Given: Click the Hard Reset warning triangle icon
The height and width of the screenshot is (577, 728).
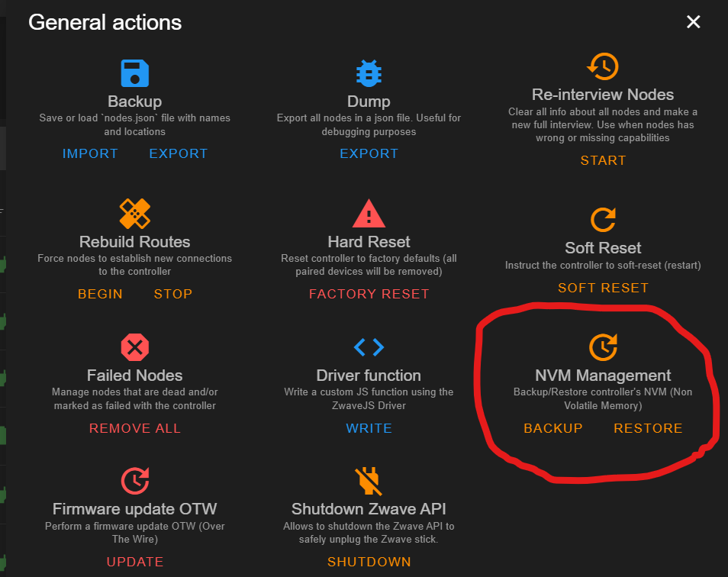Looking at the screenshot, I should point(369,214).
